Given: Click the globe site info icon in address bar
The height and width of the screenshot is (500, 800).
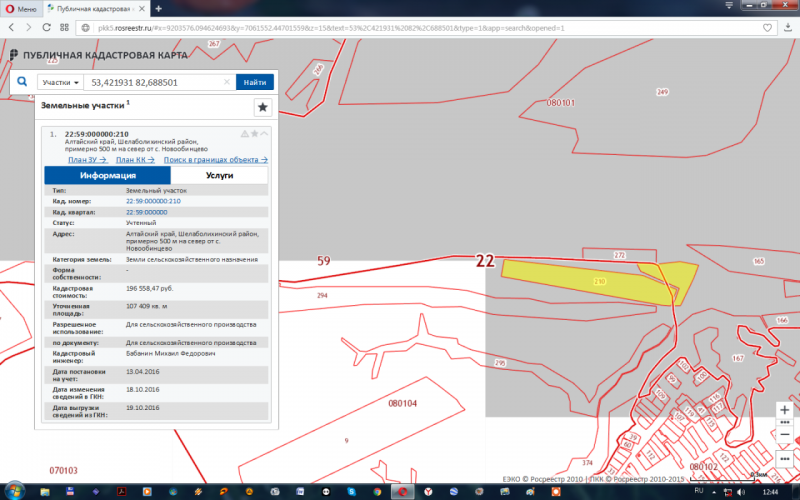Looking at the screenshot, I should (x=86, y=28).
